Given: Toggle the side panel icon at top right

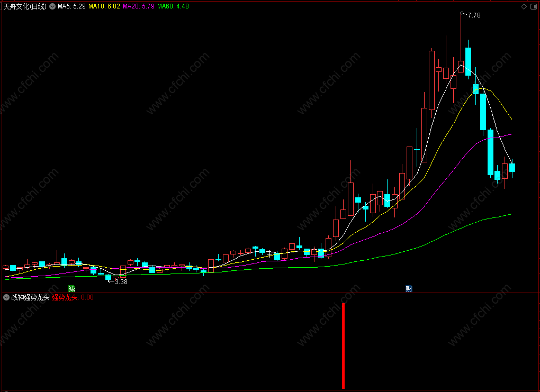Looking at the screenshot, I should (534, 6).
